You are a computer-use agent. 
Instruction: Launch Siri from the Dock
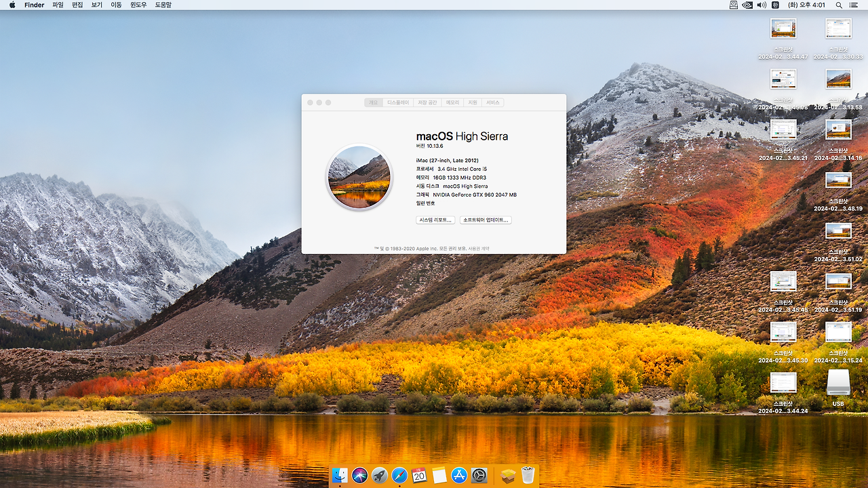coord(360,475)
